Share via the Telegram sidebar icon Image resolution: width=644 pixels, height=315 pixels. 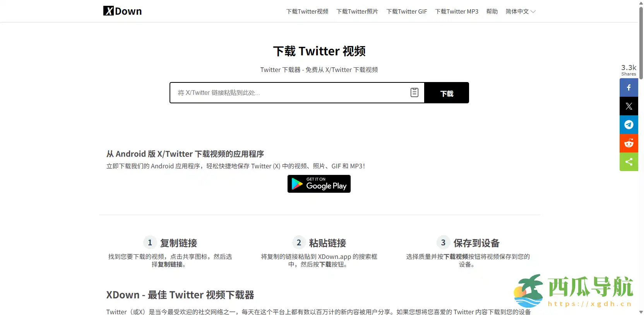pos(629,125)
